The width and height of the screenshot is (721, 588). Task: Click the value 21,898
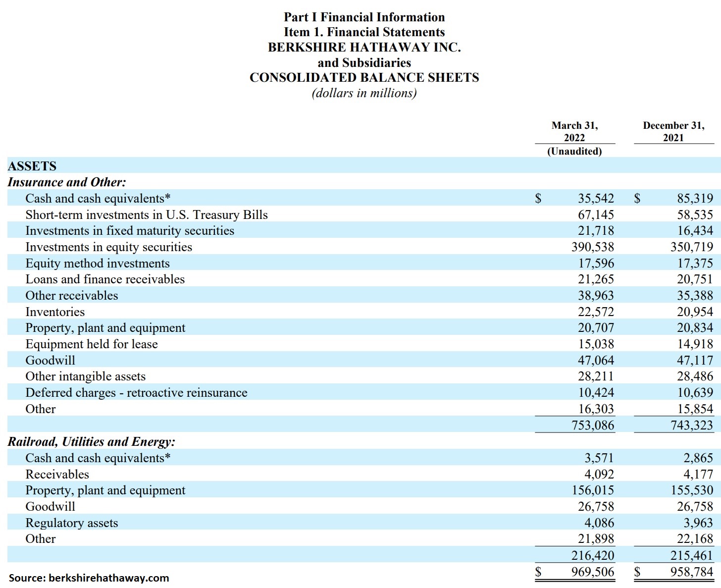tap(596, 539)
